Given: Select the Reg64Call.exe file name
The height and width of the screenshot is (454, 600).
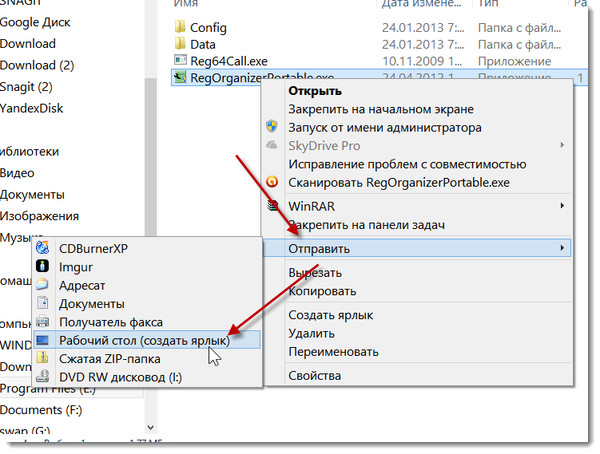Looking at the screenshot, I should [x=229, y=61].
